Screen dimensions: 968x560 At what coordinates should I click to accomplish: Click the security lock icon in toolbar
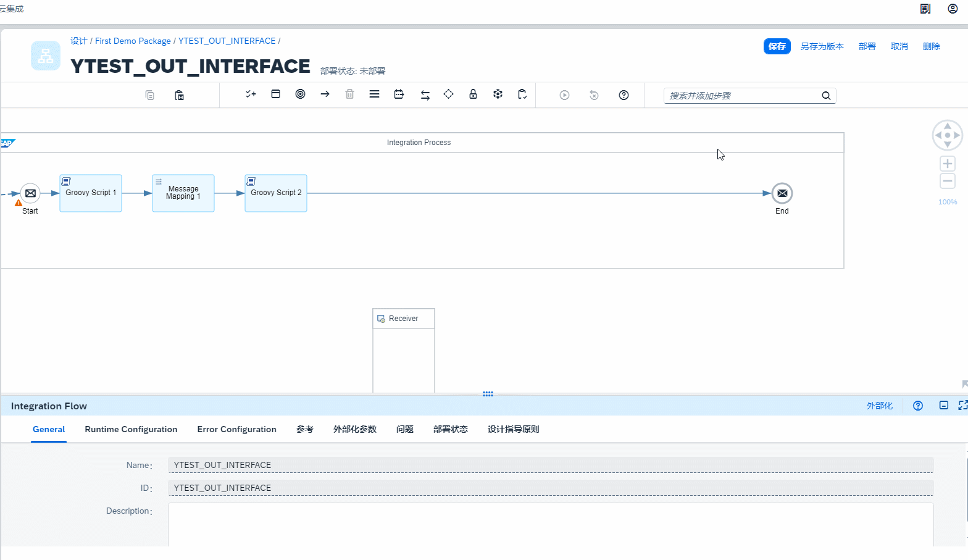click(473, 94)
